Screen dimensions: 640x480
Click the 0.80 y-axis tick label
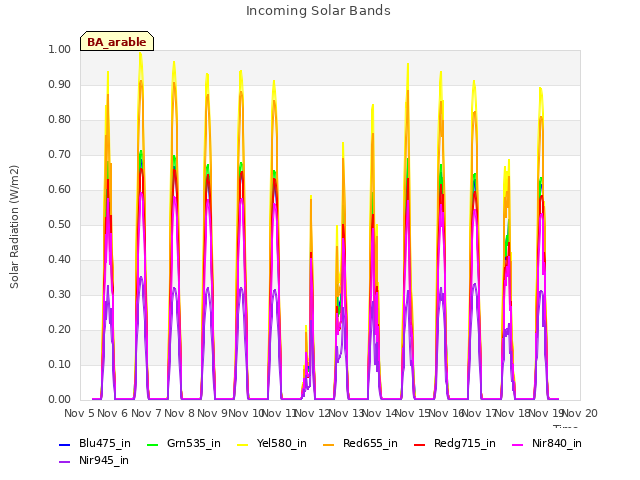pyautogui.click(x=60, y=120)
